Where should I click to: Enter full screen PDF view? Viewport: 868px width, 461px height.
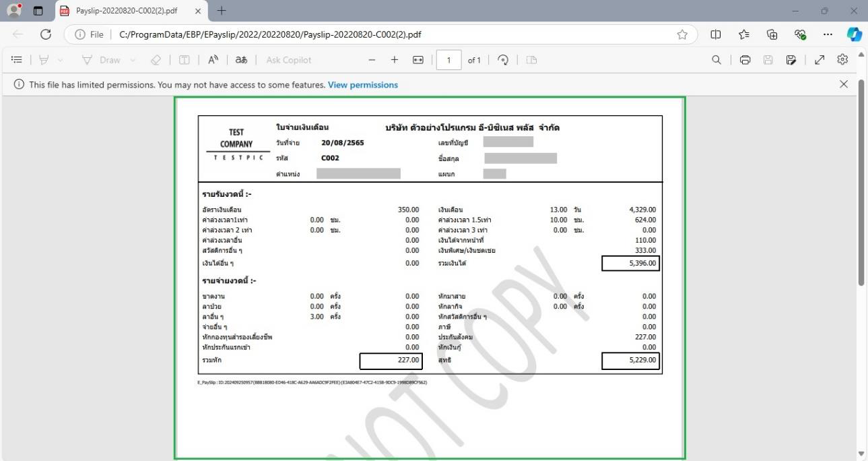click(820, 60)
